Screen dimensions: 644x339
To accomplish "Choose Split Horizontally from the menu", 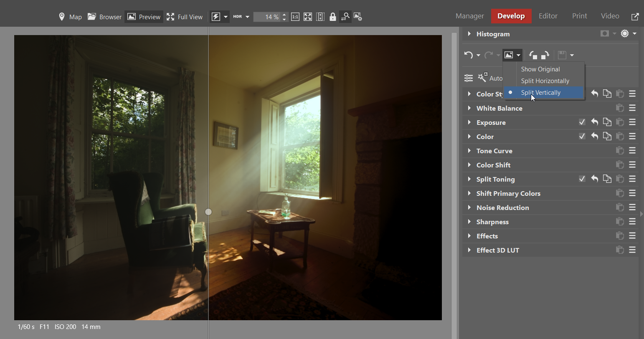I will [545, 81].
